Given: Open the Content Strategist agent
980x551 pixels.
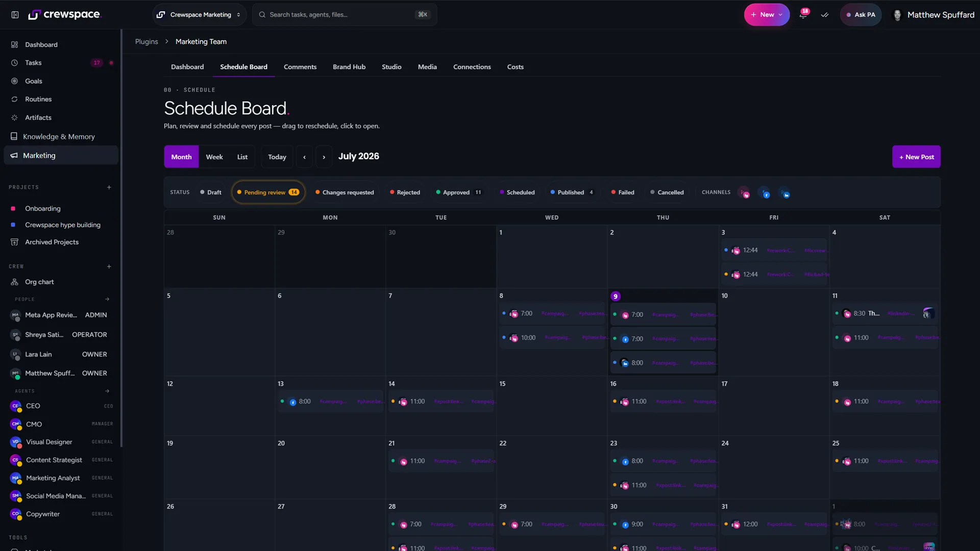Looking at the screenshot, I should click(61, 460).
